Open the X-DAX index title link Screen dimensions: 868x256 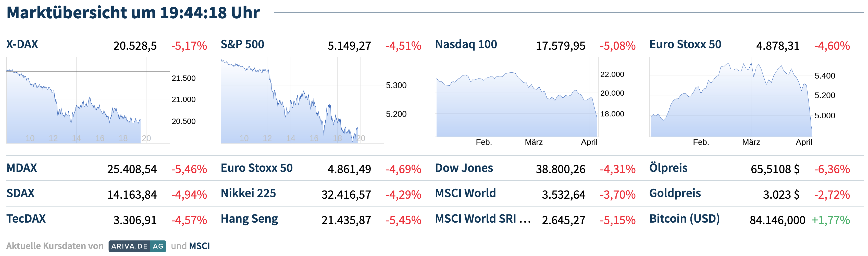click(22, 44)
